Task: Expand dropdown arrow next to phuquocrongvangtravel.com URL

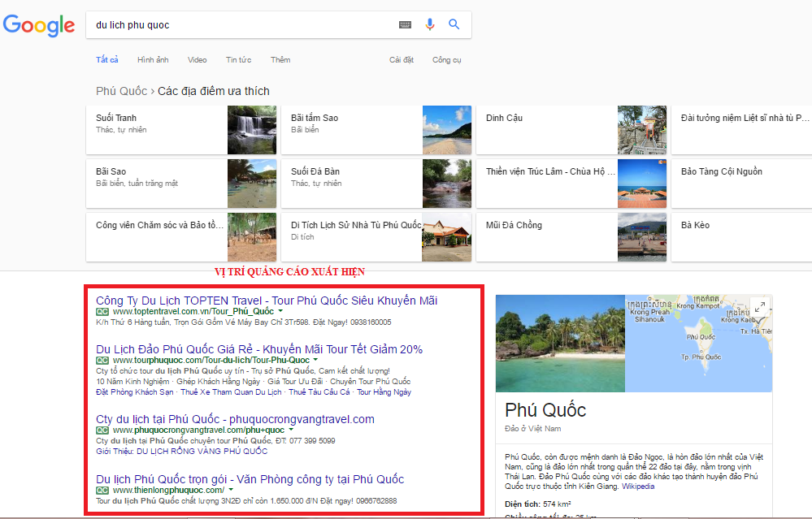Action: (291, 430)
